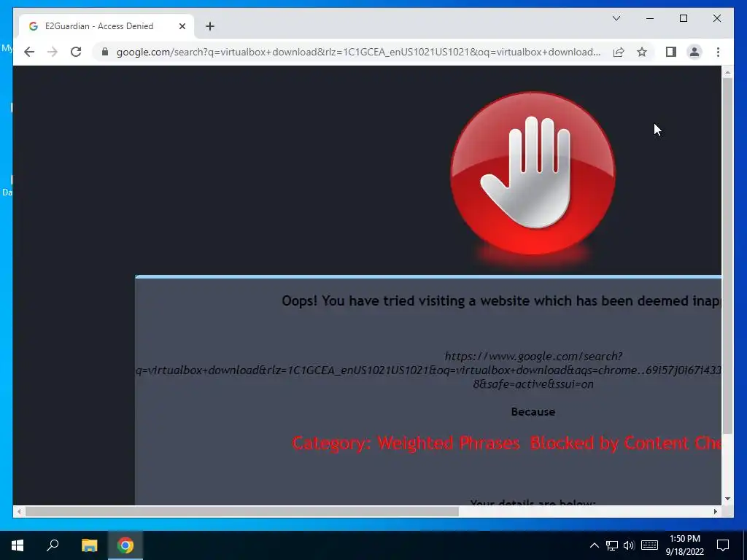Open a new tab

click(x=210, y=26)
